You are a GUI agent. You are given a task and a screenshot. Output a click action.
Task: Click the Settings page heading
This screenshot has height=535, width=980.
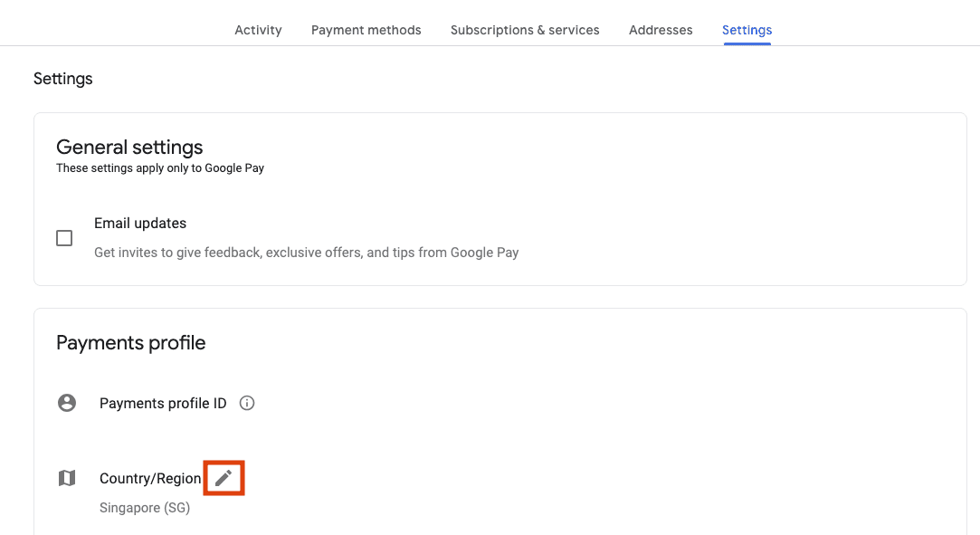(x=62, y=79)
